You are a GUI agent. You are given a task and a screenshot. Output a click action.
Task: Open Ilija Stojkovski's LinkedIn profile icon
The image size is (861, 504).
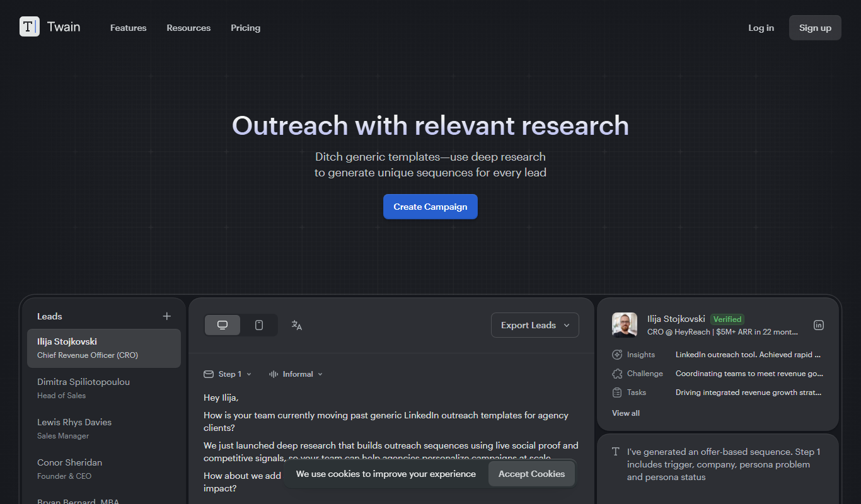point(819,325)
